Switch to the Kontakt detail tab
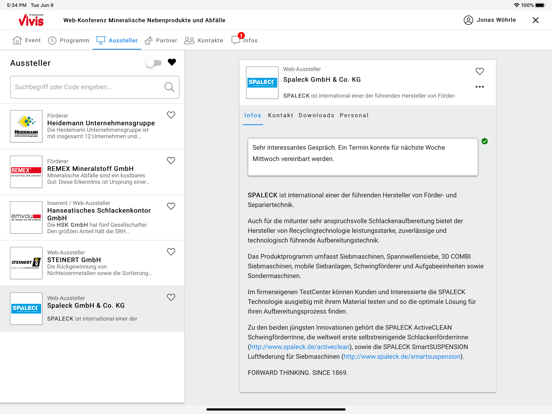Screen dimensions: 552x414 point(280,115)
